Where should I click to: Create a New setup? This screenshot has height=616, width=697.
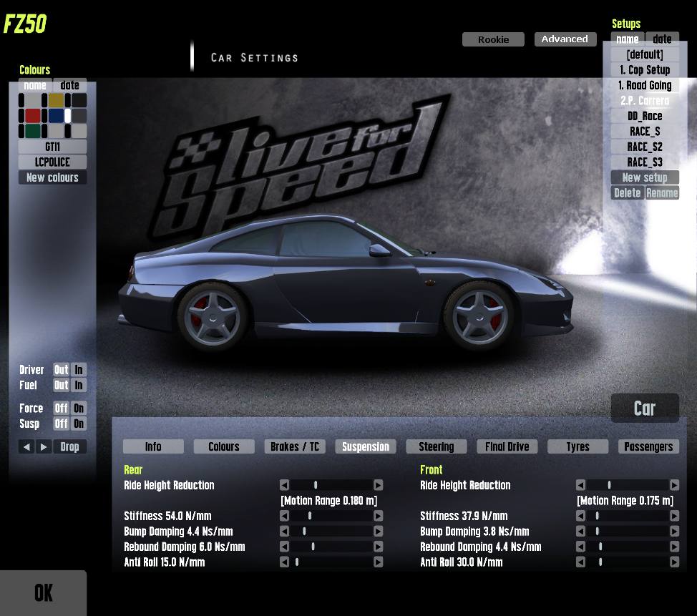645,177
